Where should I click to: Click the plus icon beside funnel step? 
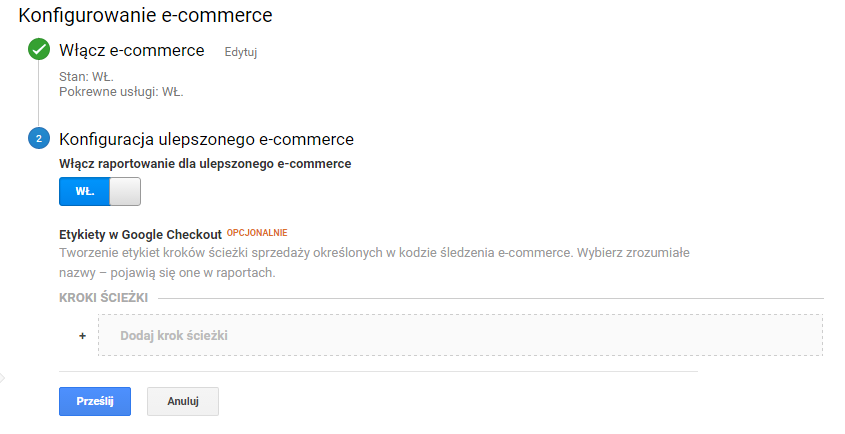(x=82, y=336)
